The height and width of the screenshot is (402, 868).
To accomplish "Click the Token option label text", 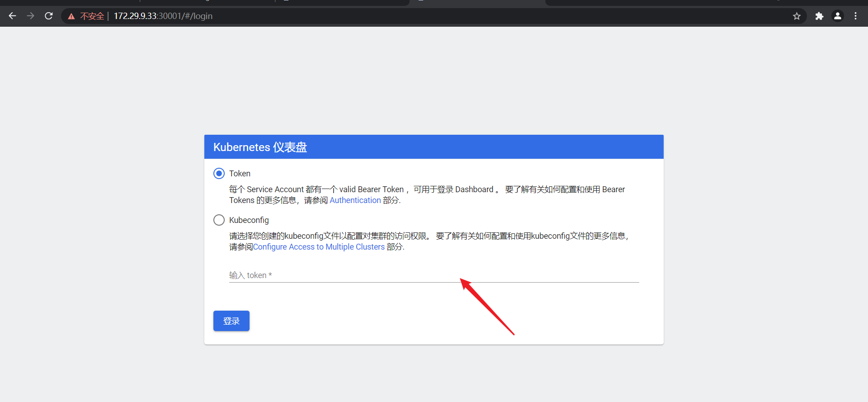I will (x=240, y=174).
